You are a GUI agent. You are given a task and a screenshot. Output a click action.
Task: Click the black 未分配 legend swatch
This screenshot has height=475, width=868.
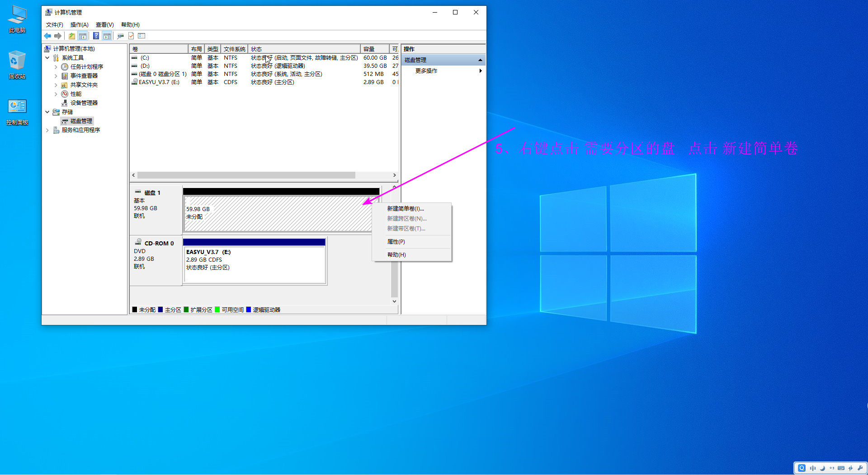pos(135,310)
